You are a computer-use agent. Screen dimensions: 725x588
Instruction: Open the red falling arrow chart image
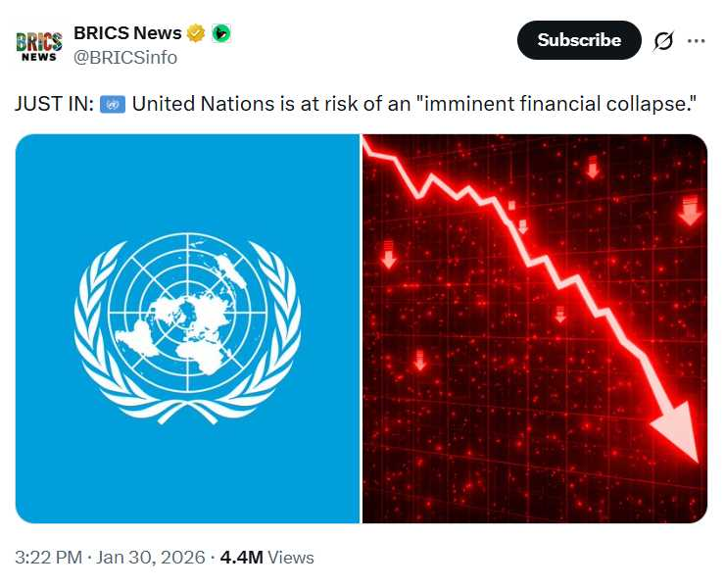point(535,328)
